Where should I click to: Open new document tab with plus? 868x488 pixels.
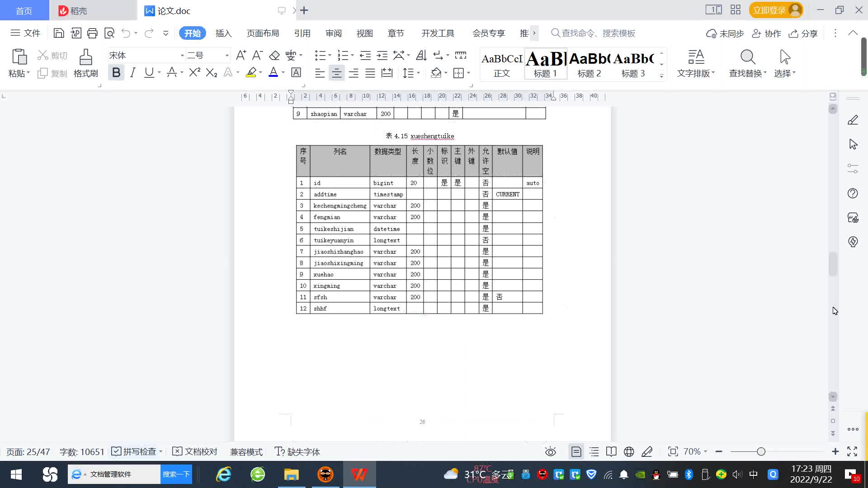(x=304, y=10)
